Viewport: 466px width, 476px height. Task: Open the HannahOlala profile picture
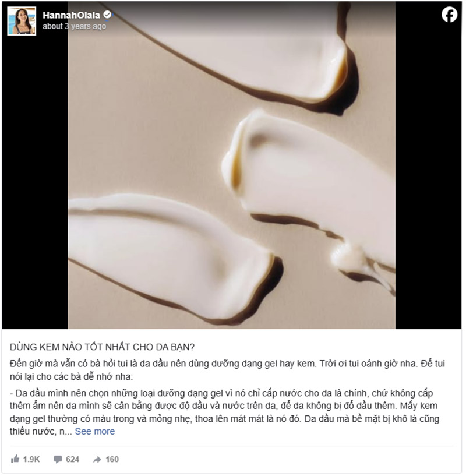(22, 21)
